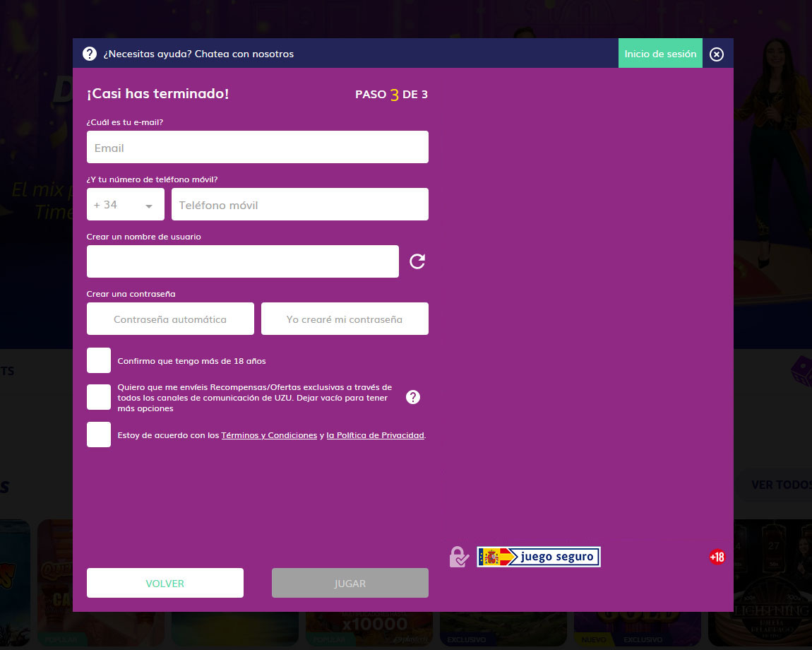Screen dimensions: 812x650
Task: Click the help question mark icon in header
Action: point(90,54)
